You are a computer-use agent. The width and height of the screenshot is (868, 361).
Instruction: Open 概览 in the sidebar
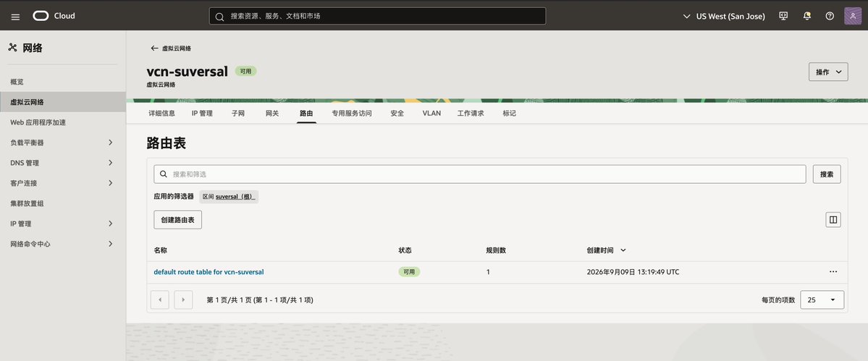click(62, 82)
